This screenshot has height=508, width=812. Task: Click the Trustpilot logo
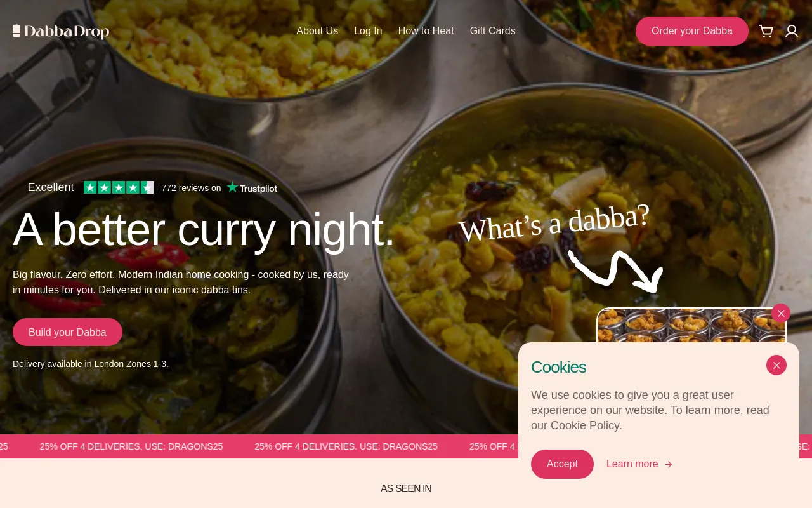click(252, 188)
